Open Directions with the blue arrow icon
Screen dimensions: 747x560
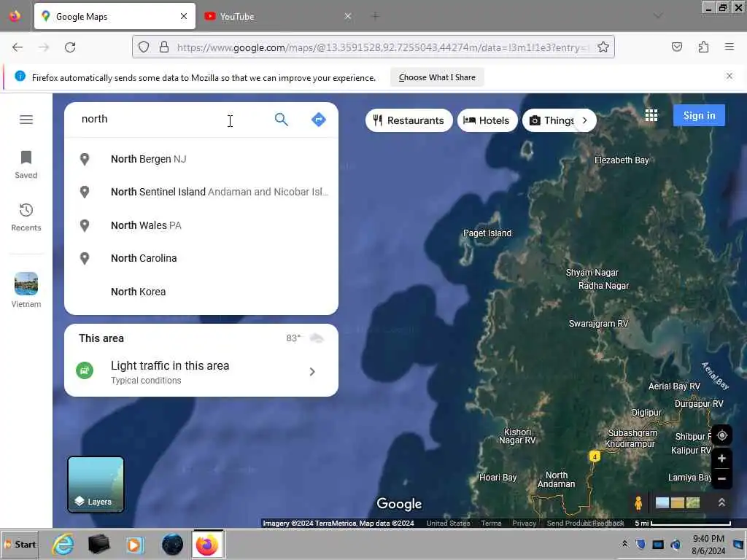[x=318, y=120]
